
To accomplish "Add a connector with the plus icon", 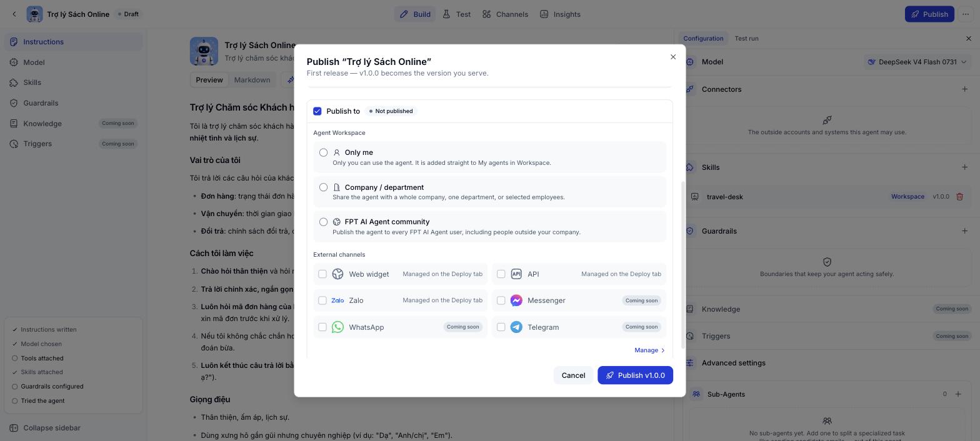I will point(964,89).
